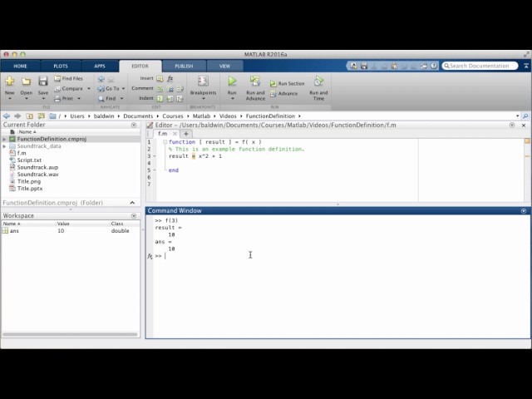Open the Breakpoints tool
The width and height of the screenshot is (532, 399).
click(203, 86)
